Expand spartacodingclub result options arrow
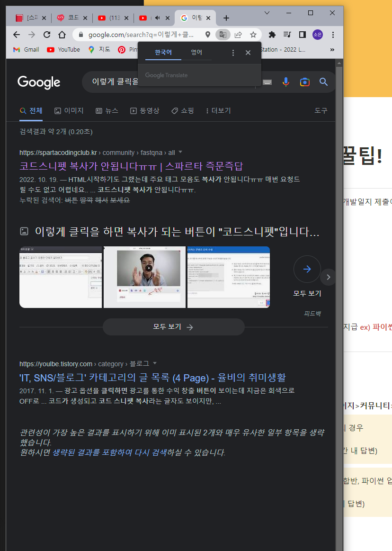Viewport: 392px width, 551px height. pos(180,152)
